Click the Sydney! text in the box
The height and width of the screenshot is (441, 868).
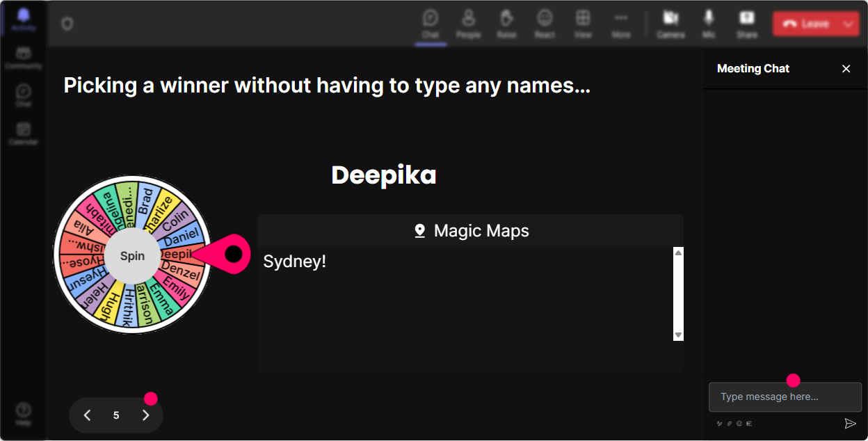[x=295, y=262]
